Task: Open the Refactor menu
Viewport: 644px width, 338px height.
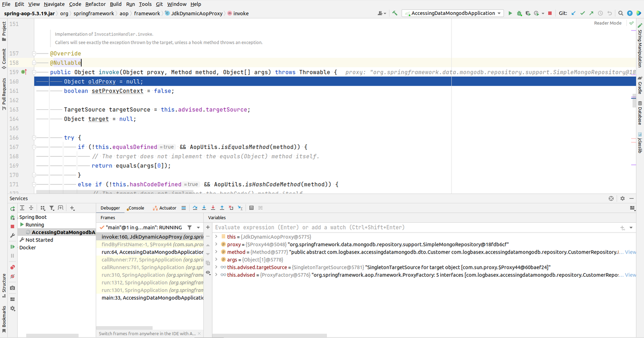Action: click(95, 4)
